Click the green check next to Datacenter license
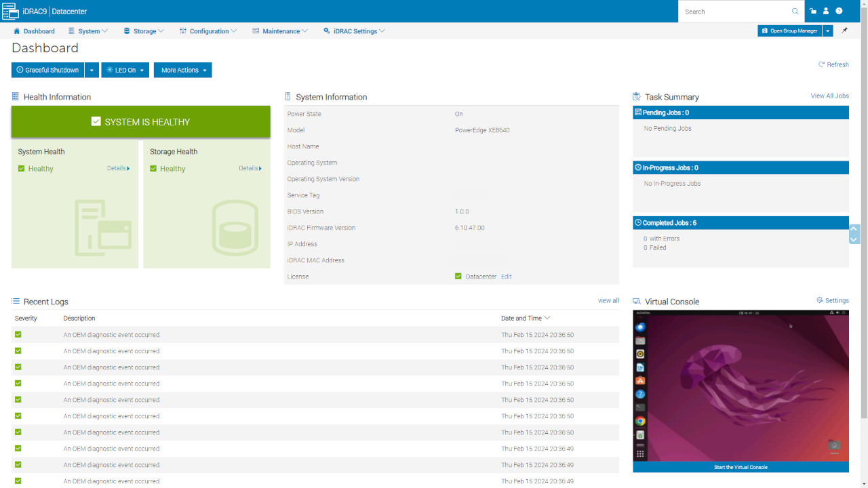The width and height of the screenshot is (868, 488). [x=458, y=277]
